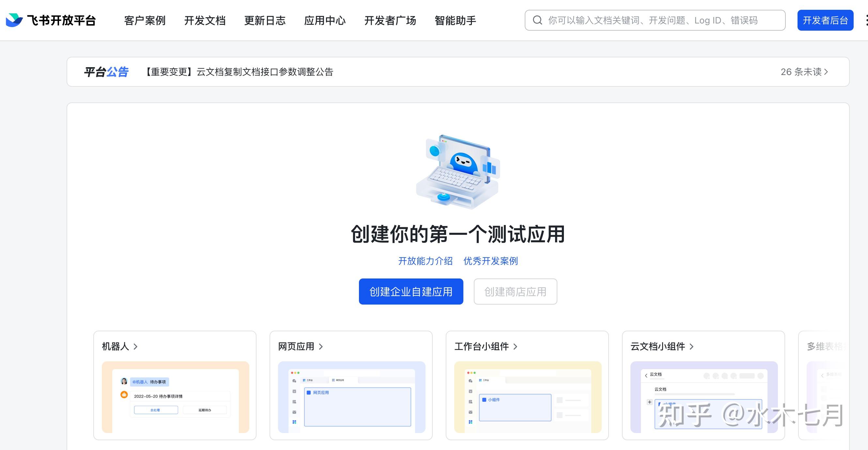Go to 更新日志 page
Image resolution: width=868 pixels, height=450 pixels.
pos(265,21)
